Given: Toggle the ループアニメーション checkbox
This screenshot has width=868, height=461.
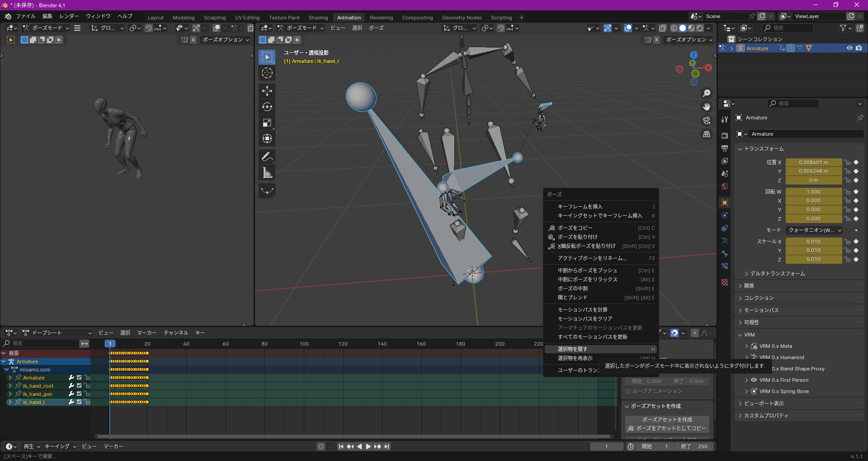Looking at the screenshot, I should coord(628,391).
